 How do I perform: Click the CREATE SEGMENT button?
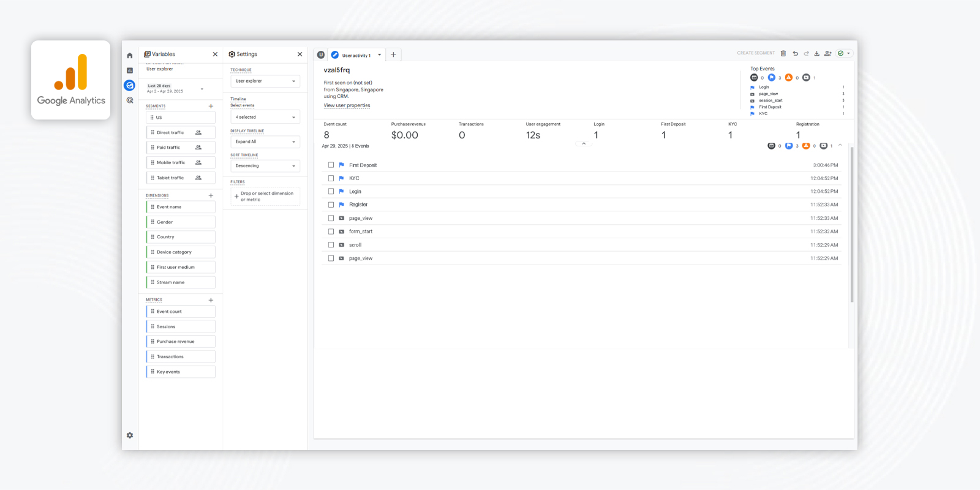[x=756, y=53]
